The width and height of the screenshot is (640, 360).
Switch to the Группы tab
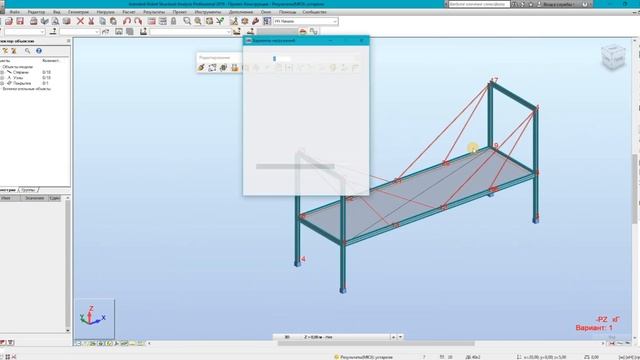pos(29,190)
